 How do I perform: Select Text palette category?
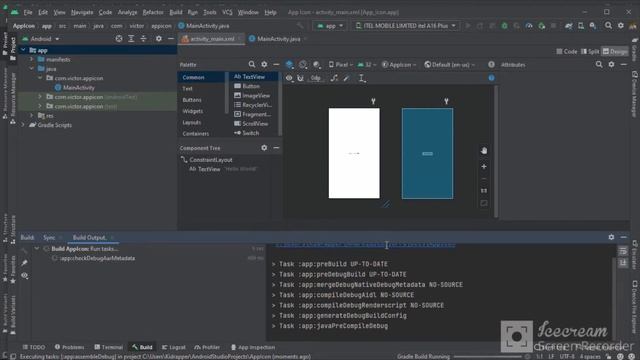(187, 89)
